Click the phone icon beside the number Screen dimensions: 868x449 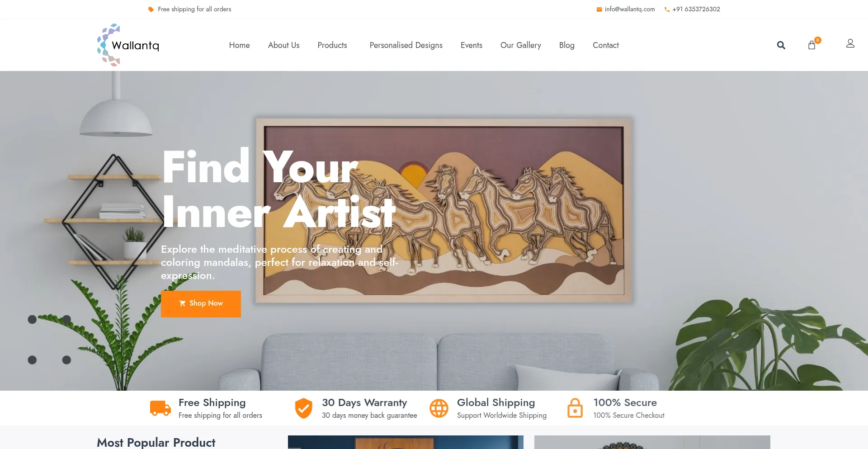(667, 9)
